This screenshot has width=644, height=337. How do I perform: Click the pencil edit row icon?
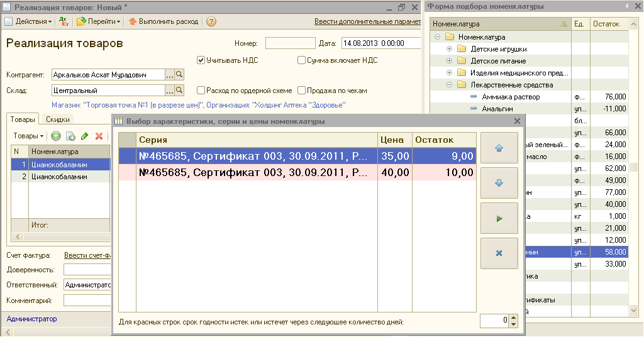pos(84,136)
